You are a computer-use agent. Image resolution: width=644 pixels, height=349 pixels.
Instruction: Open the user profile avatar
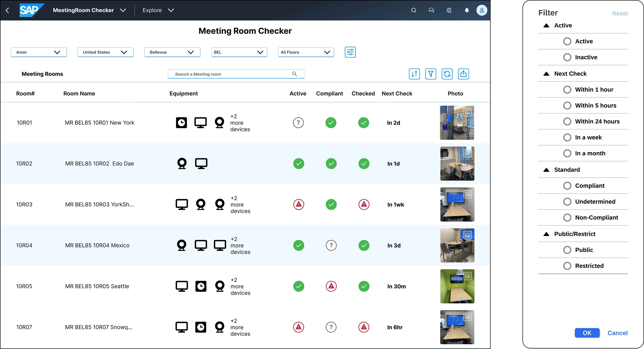[482, 10]
